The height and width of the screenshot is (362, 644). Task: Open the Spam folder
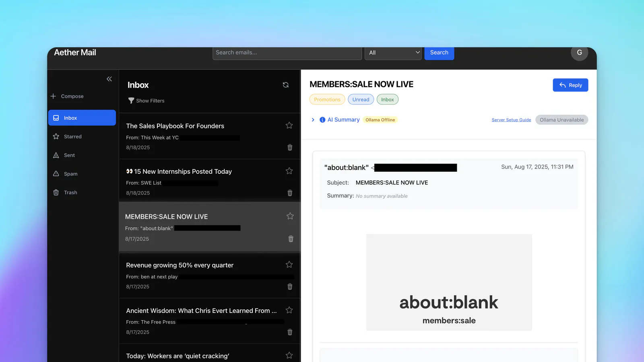[x=82, y=174]
